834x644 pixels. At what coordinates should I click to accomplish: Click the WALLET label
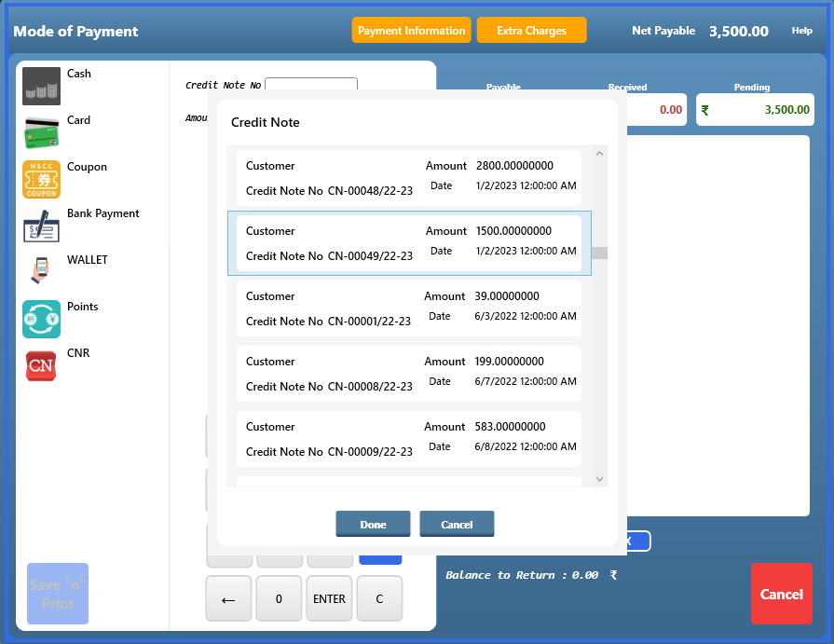pyautogui.click(x=88, y=260)
